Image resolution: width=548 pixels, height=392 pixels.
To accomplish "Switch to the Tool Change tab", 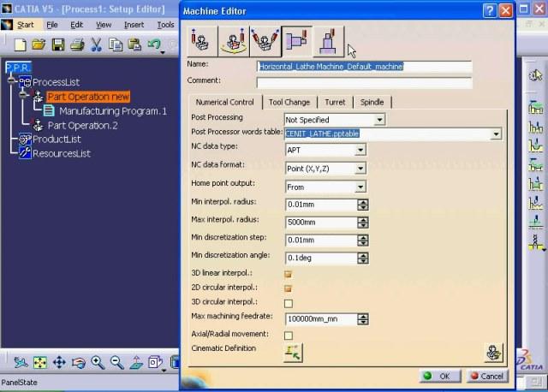I will pos(289,103).
